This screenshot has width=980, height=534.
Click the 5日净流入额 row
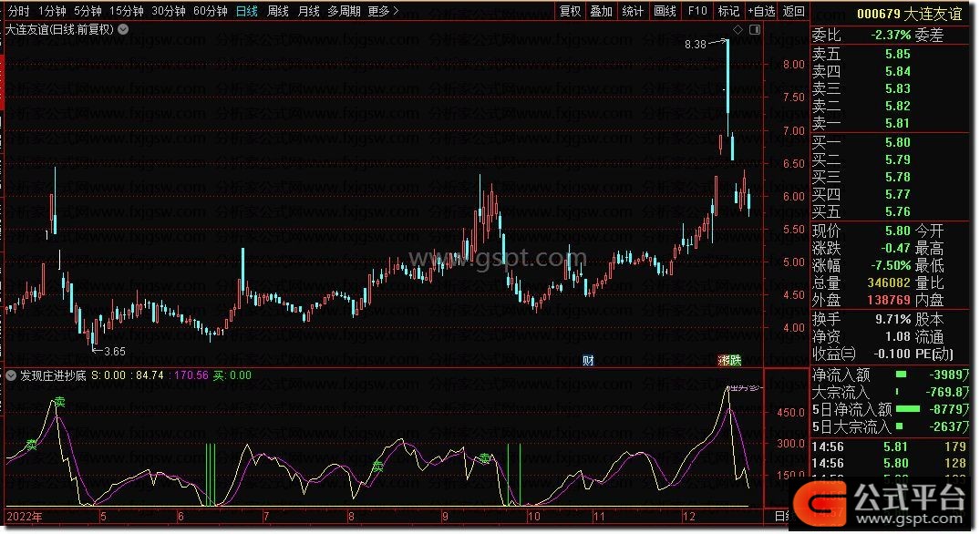[890, 410]
